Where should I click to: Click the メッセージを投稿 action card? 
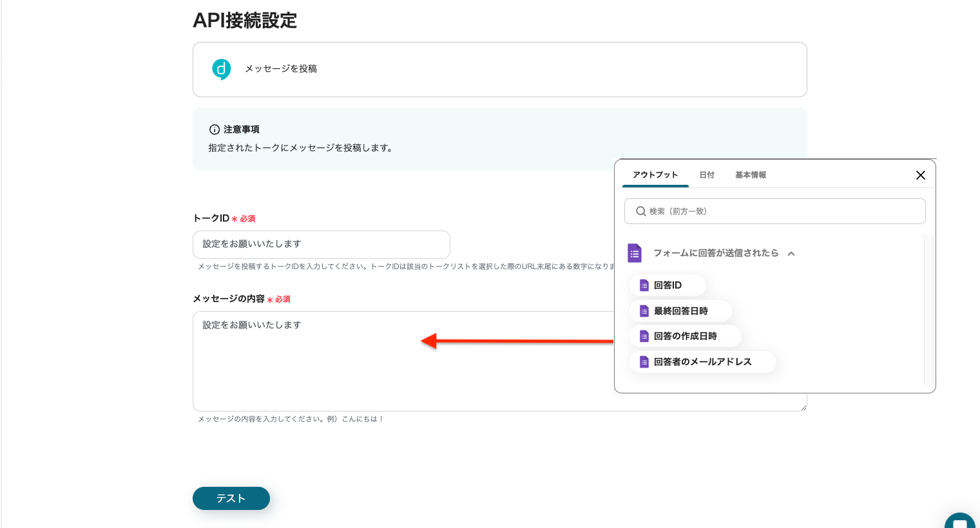(499, 70)
